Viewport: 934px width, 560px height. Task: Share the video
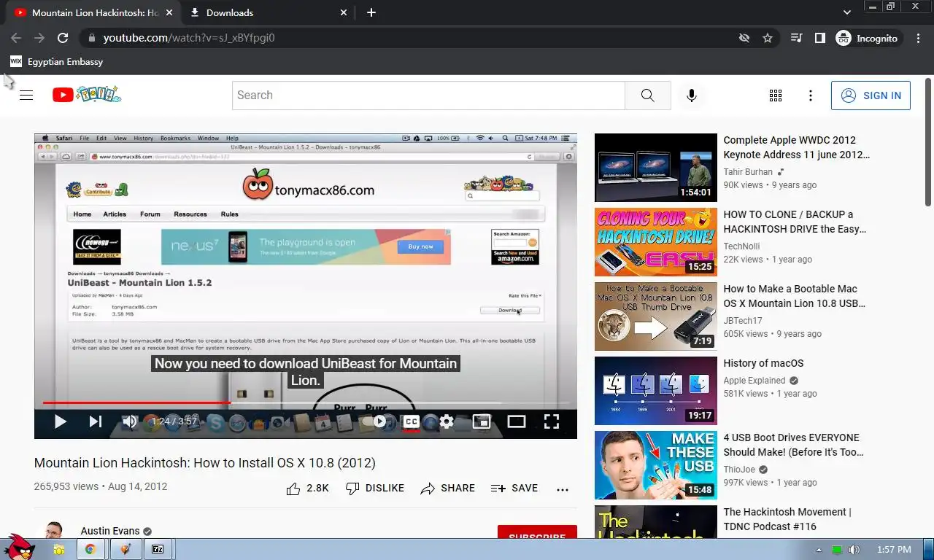[447, 489]
